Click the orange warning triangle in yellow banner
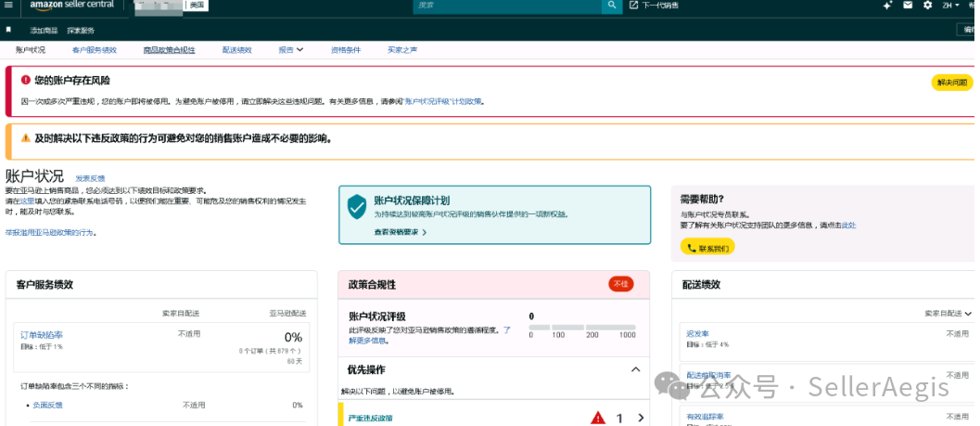 click(26, 137)
